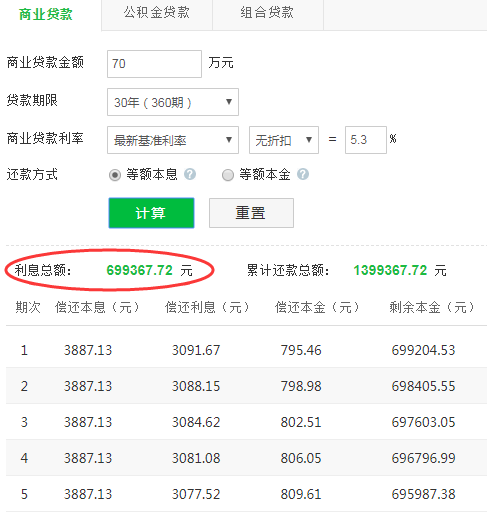Image resolution: width=487 pixels, height=516 pixels.
Task: Open help icon beside 等额本息
Action: (x=190, y=174)
